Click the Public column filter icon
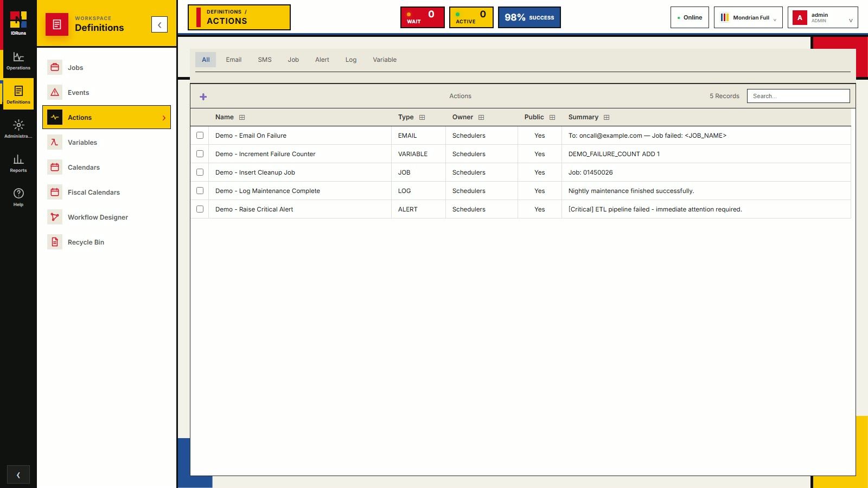The image size is (868, 488). click(x=552, y=118)
